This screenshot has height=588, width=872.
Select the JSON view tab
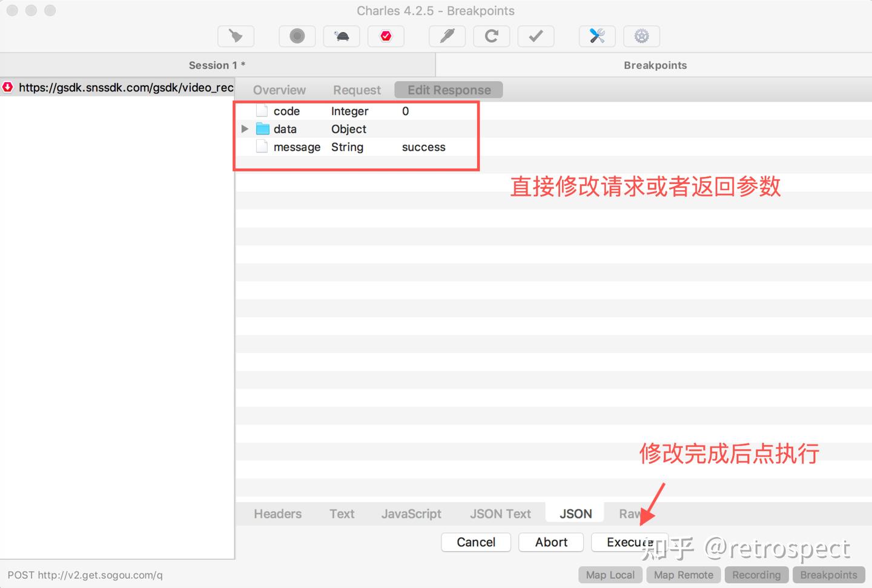click(x=575, y=514)
